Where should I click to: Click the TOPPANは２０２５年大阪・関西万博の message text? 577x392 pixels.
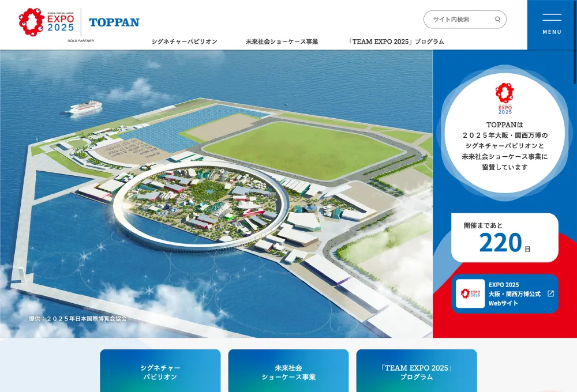(504, 146)
